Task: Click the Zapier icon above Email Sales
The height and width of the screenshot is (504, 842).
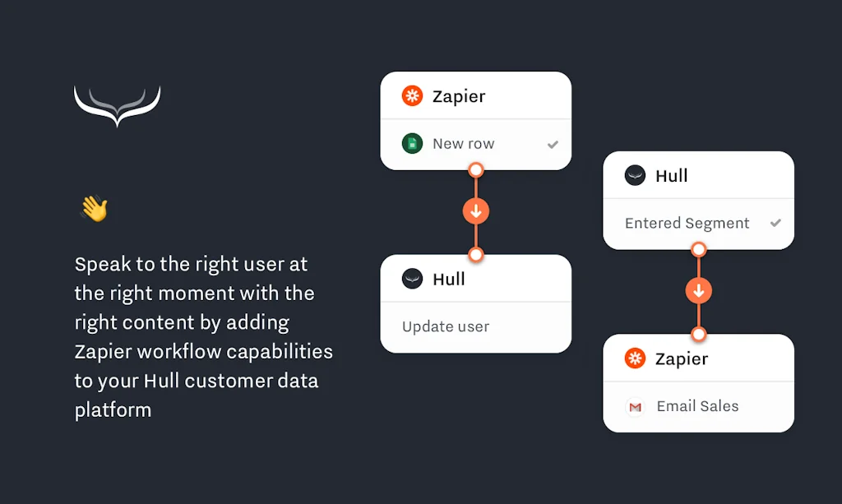Action: click(x=635, y=358)
